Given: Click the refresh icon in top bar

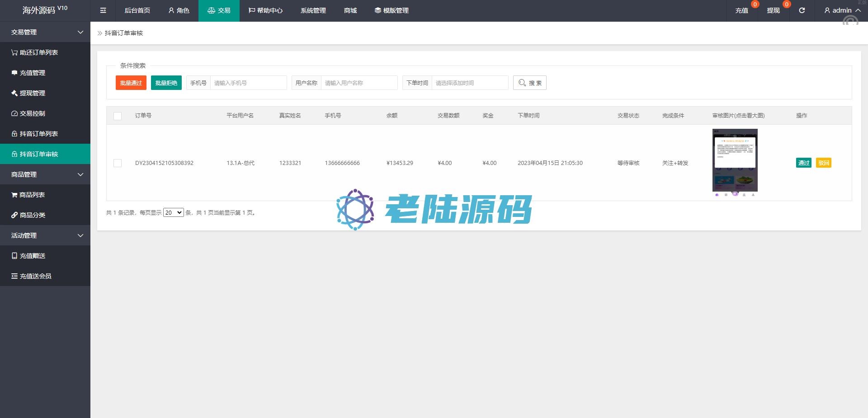Looking at the screenshot, I should pyautogui.click(x=802, y=10).
